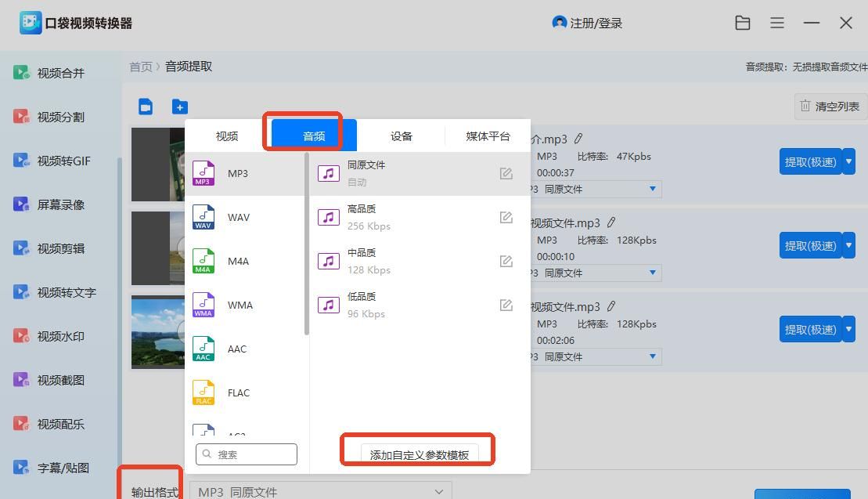Expand the arrow next to a 提取(极速) button
This screenshot has height=499, width=868.
point(848,161)
